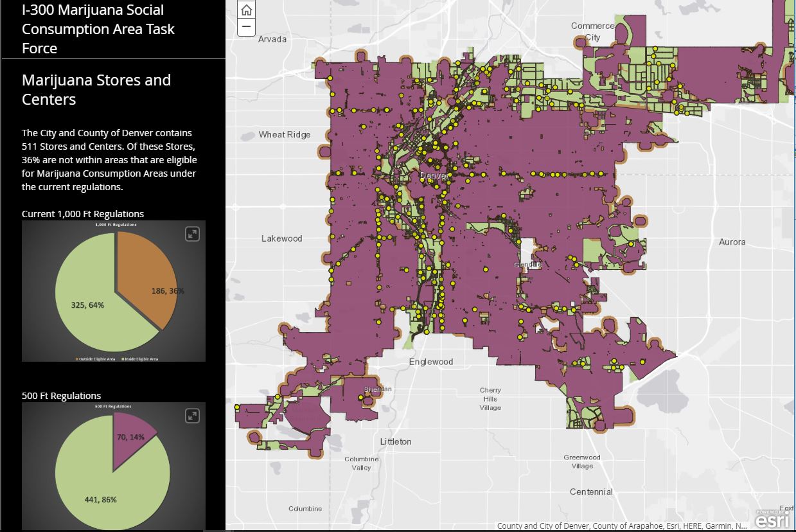Click the Aurora city label on map

pos(732,242)
